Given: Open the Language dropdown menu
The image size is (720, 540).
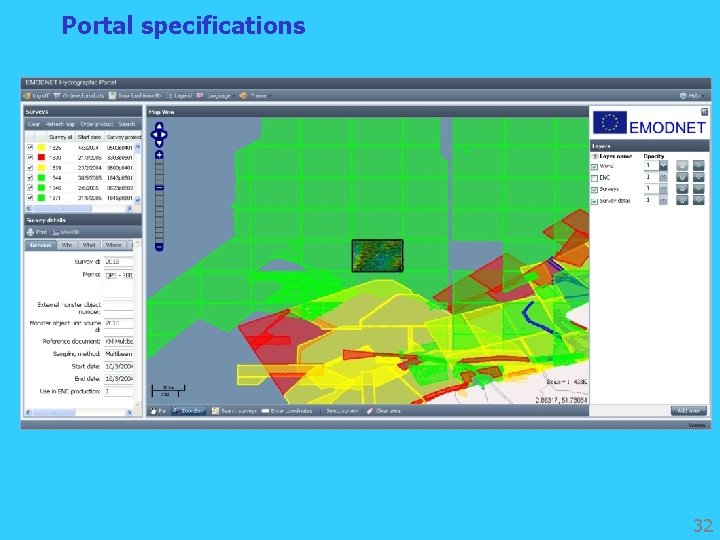Looking at the screenshot, I should [x=216, y=96].
